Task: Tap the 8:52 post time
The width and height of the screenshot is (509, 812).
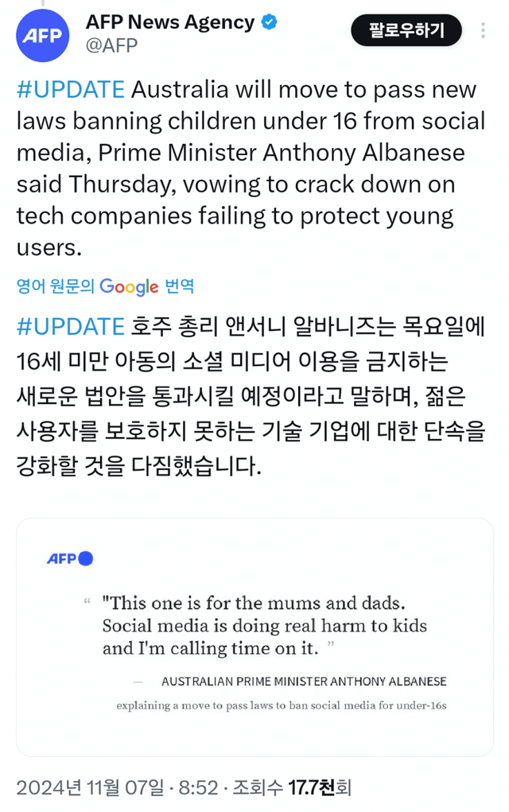Action: [197, 787]
